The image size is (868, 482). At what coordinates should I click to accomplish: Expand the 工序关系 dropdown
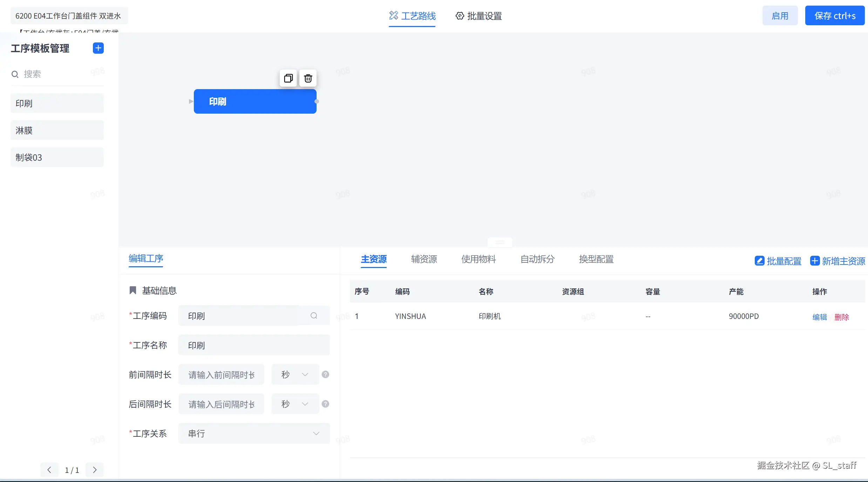[254, 434]
